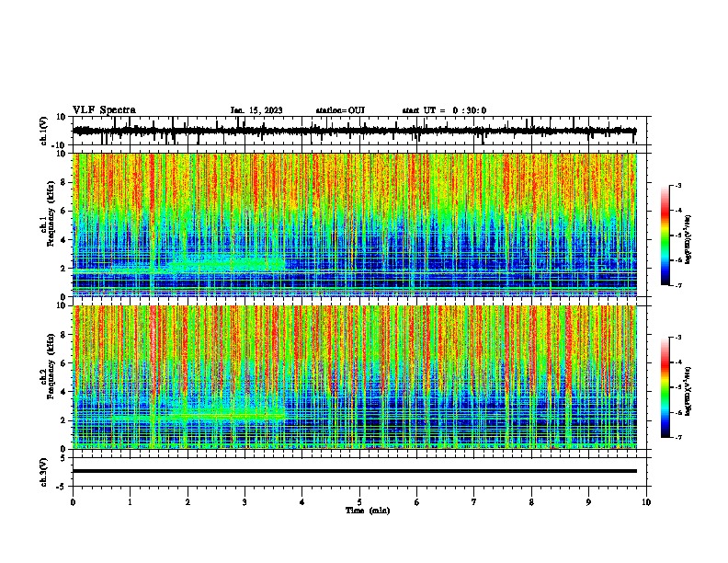Click time axis tick label "10"
The image size is (728, 563).
[646, 502]
